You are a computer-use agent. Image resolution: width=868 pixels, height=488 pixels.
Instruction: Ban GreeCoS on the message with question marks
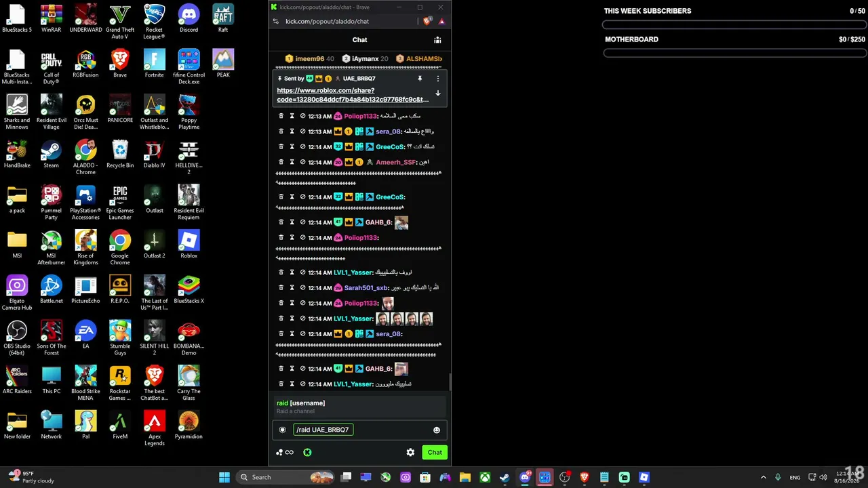[x=302, y=147]
